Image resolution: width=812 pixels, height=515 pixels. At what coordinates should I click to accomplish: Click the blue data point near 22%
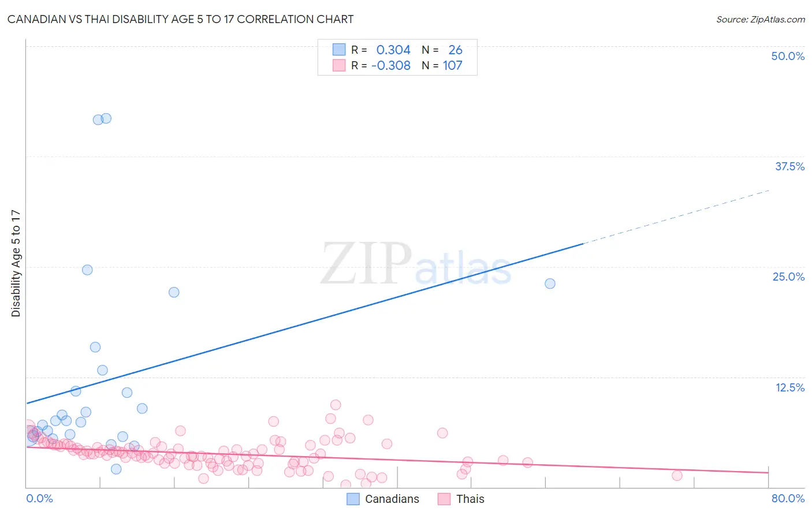(x=174, y=292)
